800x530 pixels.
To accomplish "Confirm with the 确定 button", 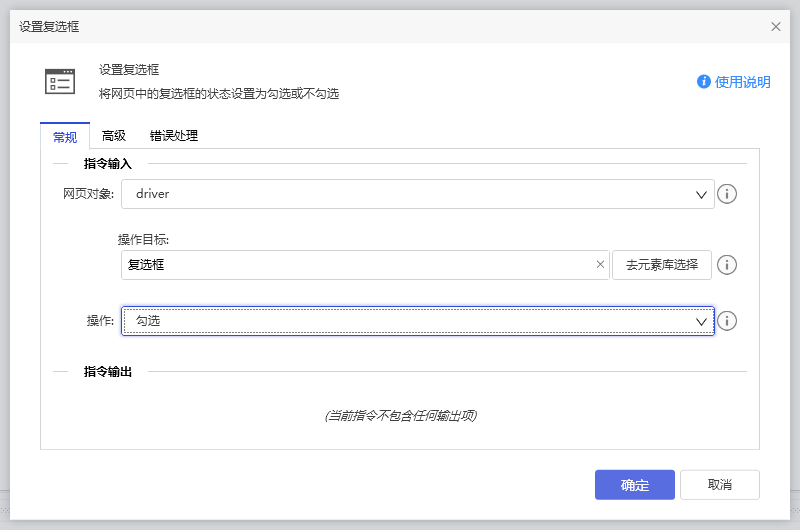I will [x=635, y=485].
